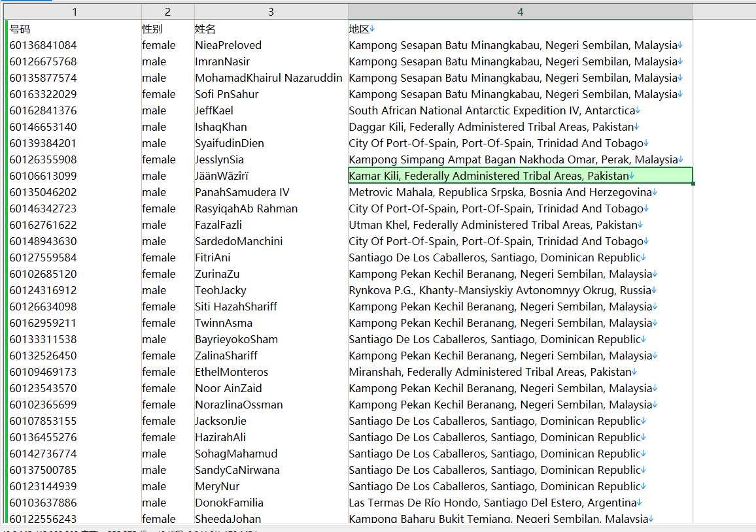The width and height of the screenshot is (756, 532).
Task: Select name cell NieaPreloved
Action: [x=271, y=45]
